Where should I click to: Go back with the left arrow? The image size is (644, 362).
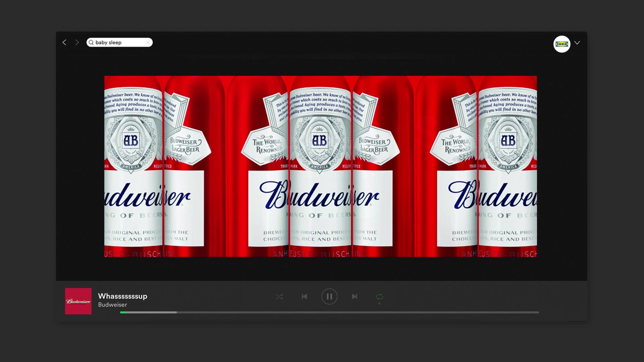point(64,43)
